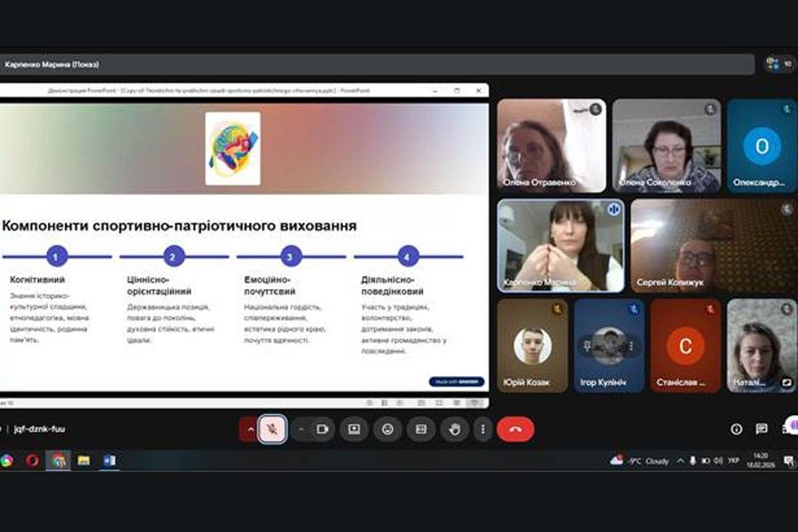Select the Олена Соколенко video tile
This screenshot has width=798, height=532.
pos(667,145)
